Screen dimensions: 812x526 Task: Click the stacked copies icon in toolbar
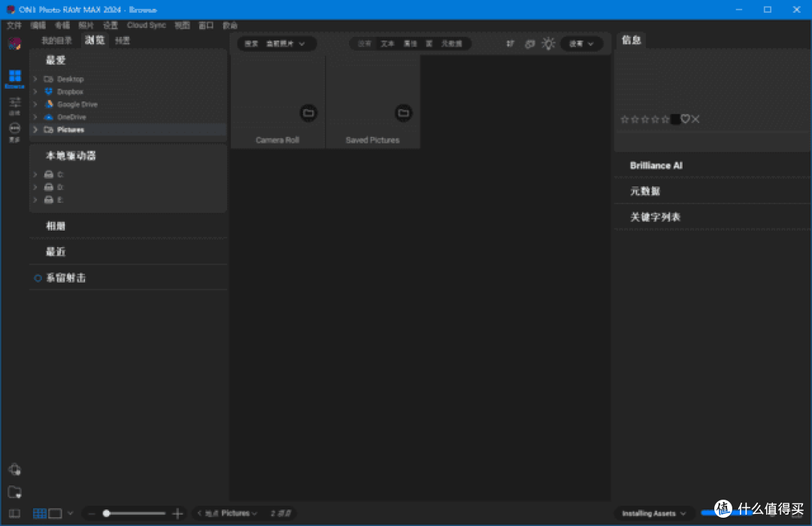[x=529, y=44]
